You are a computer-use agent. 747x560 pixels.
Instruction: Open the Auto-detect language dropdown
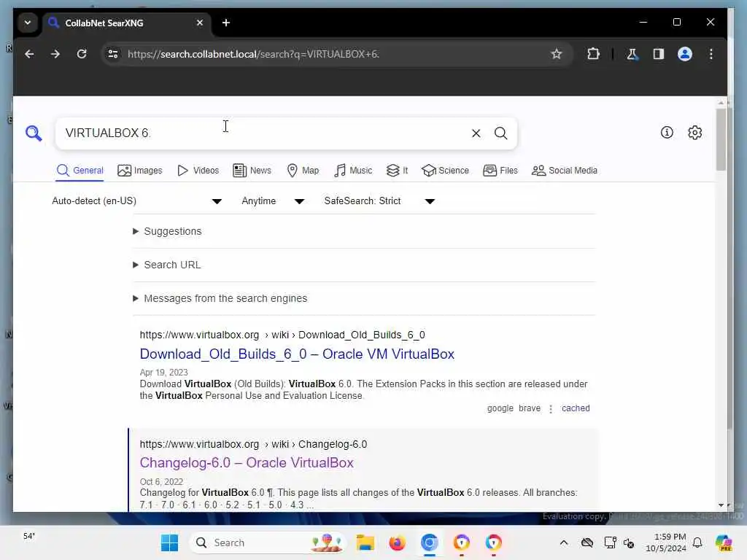[136, 201]
